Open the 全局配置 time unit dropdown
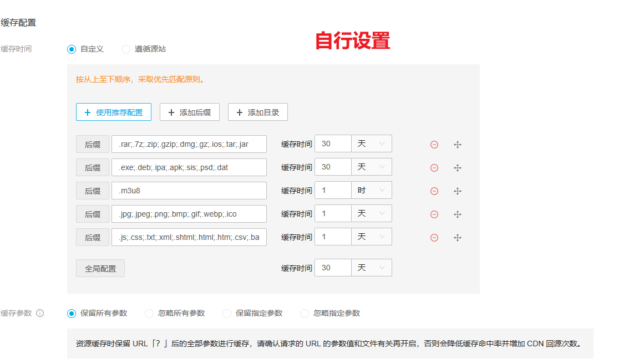 point(372,268)
